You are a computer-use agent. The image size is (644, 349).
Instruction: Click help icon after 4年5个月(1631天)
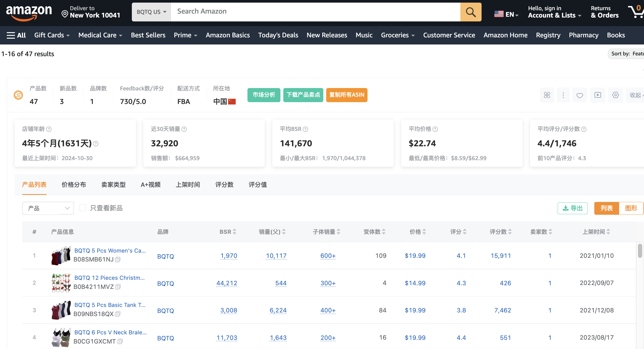(96, 144)
